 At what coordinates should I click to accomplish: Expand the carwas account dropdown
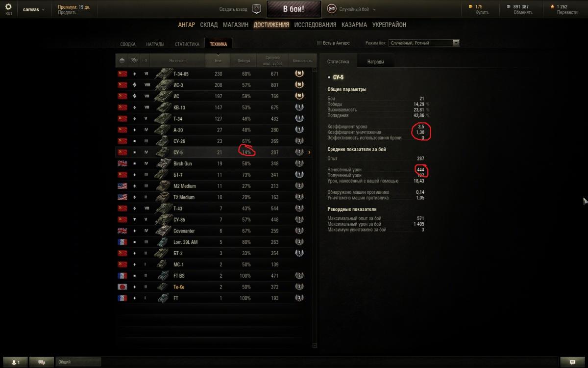point(34,9)
